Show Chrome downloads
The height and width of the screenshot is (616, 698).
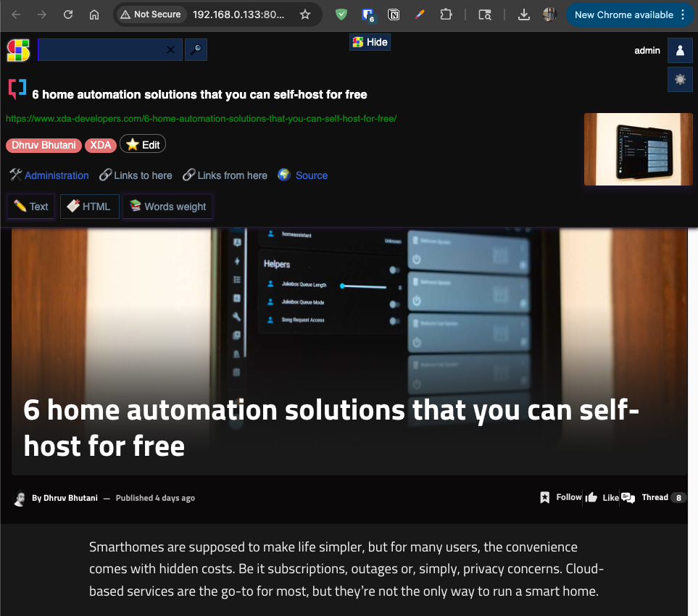point(524,14)
